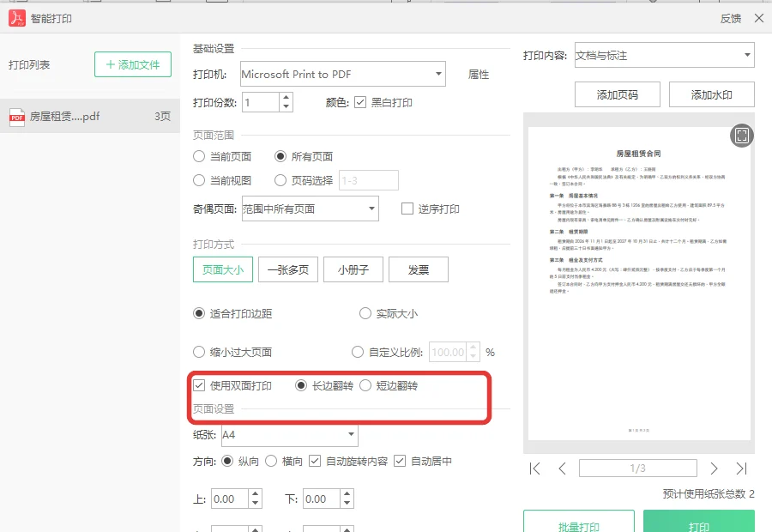Image resolution: width=772 pixels, height=532 pixels.
Task: Click the bottom margin 0.00 field
Action: point(322,499)
